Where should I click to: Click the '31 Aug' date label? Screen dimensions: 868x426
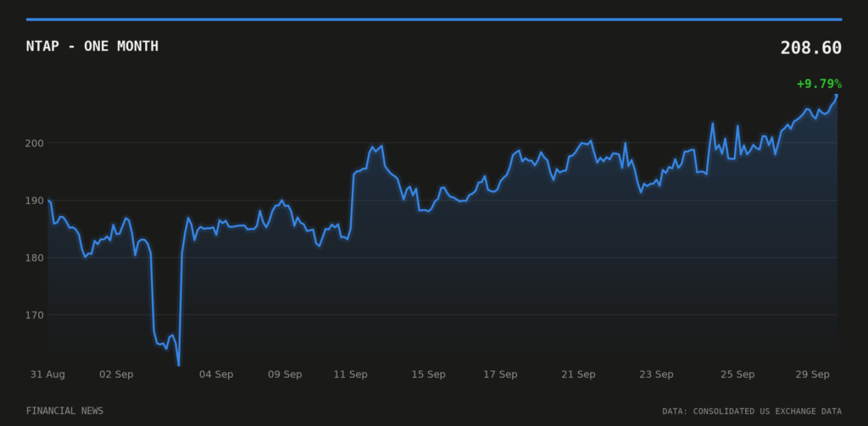click(47, 374)
